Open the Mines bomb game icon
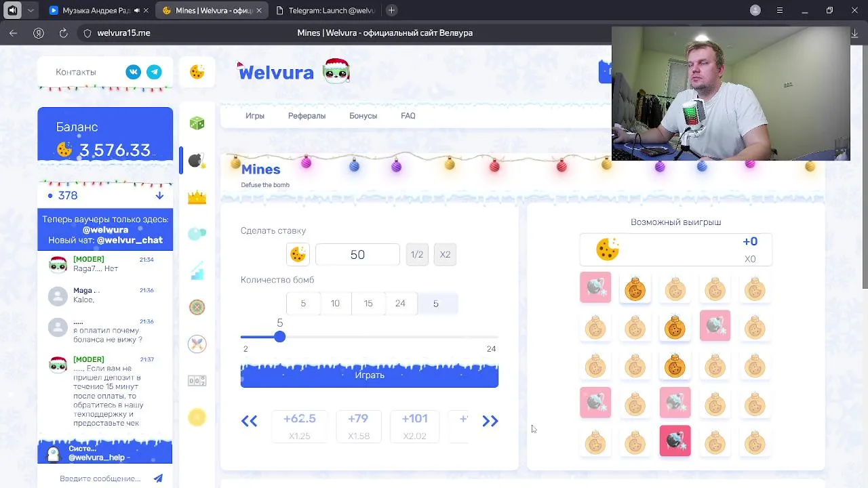This screenshot has width=868, height=488. point(197,161)
